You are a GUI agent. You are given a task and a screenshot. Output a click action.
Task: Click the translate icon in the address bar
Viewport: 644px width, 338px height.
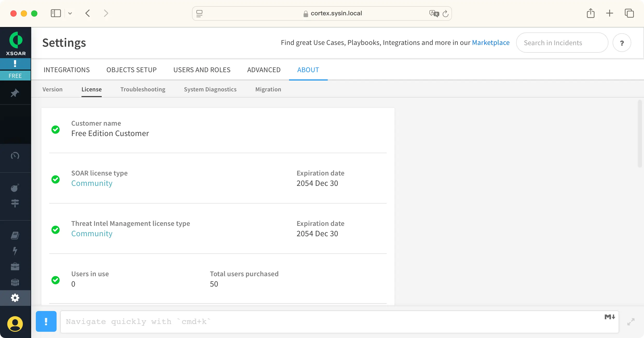pyautogui.click(x=434, y=13)
